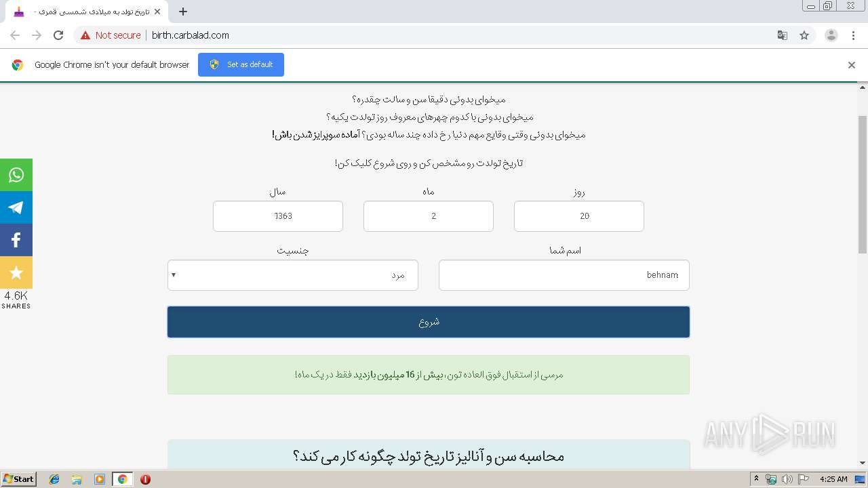Dismiss the default browser infobar
The height and width of the screenshot is (488, 868).
852,65
